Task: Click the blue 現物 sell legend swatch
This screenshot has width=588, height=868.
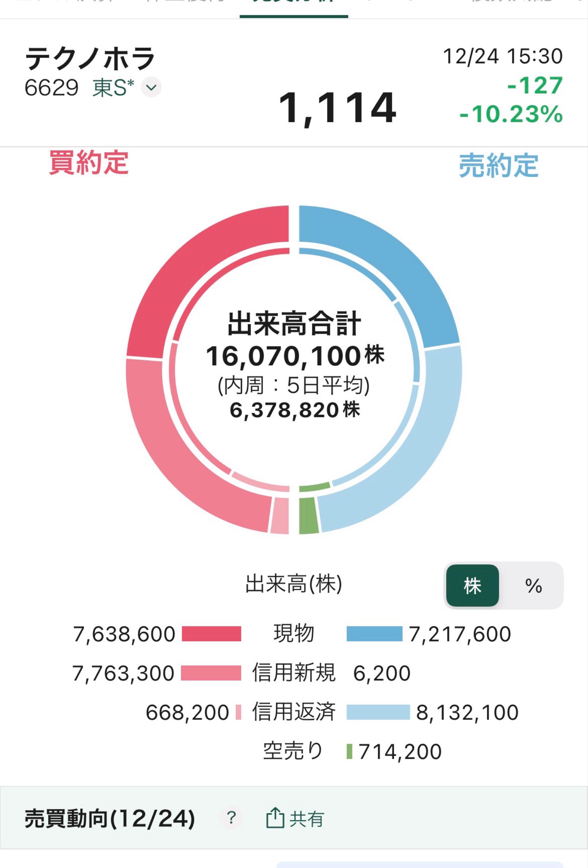Action: point(374,634)
